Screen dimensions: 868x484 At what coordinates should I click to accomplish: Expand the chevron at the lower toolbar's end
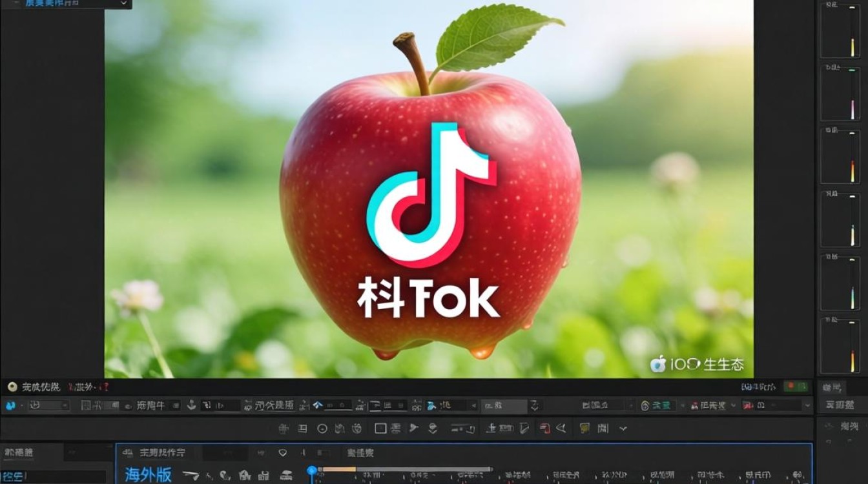623,429
